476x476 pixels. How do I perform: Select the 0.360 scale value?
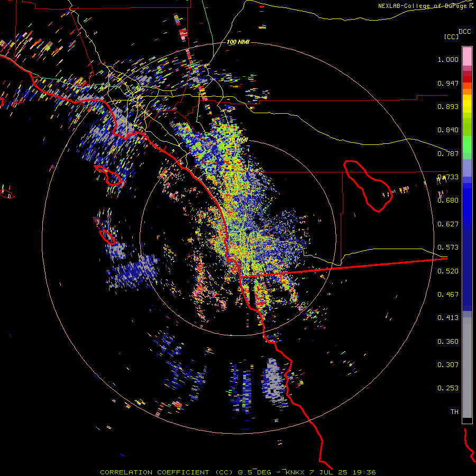pos(448,342)
